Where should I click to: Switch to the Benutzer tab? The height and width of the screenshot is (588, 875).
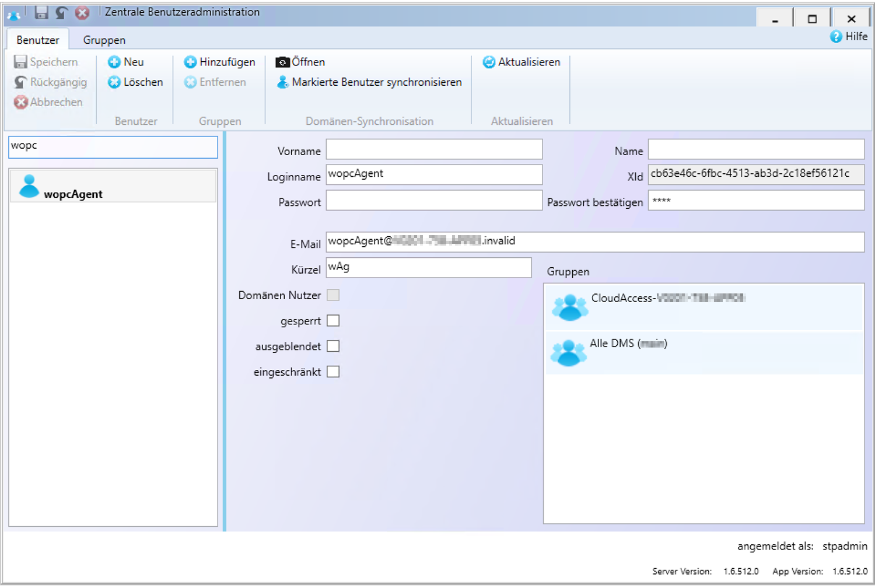38,40
